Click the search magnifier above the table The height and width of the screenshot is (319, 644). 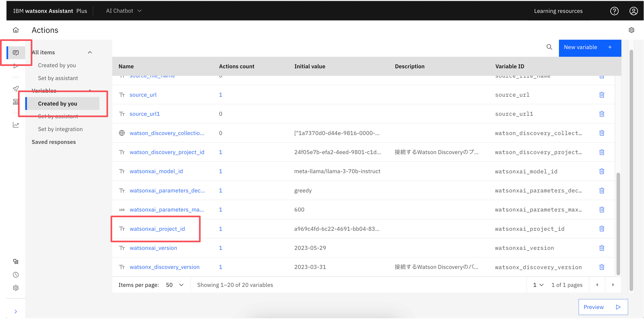click(549, 47)
